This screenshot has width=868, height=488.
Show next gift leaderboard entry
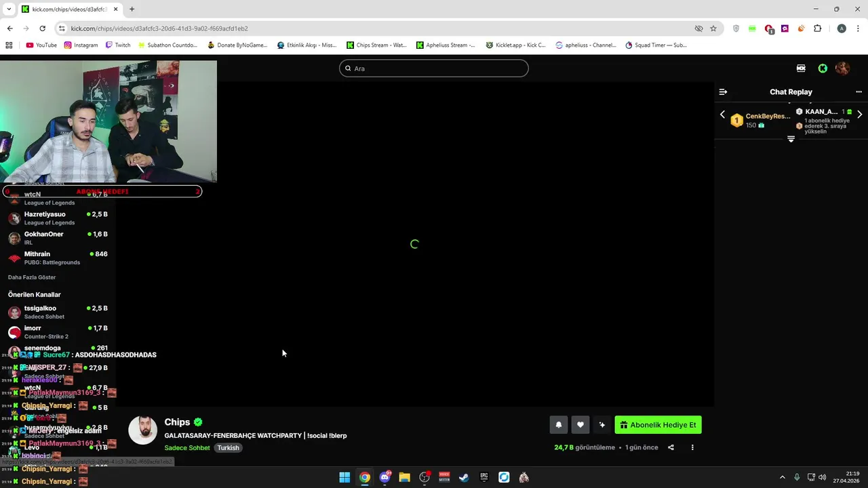pyautogui.click(x=859, y=115)
